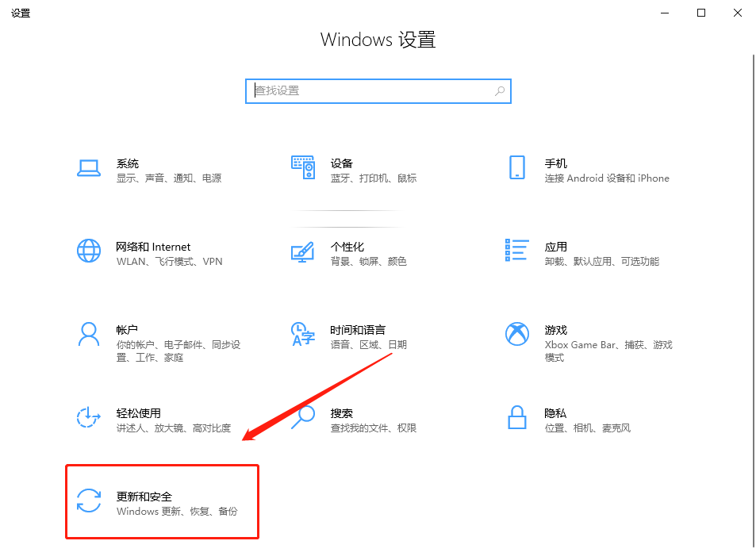756x560 pixels.
Task: Click the 隐私 title text
Action: (555, 413)
